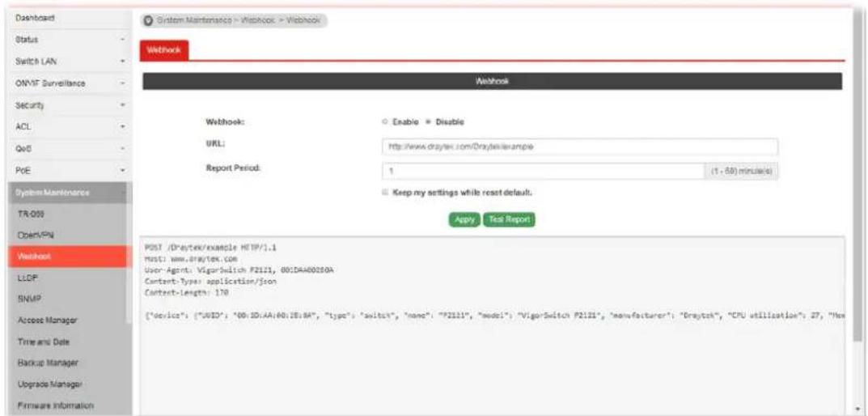Viewport: 868px width, 416px height.
Task: Select the Enable radio button for Webhook
Action: [x=385, y=122]
